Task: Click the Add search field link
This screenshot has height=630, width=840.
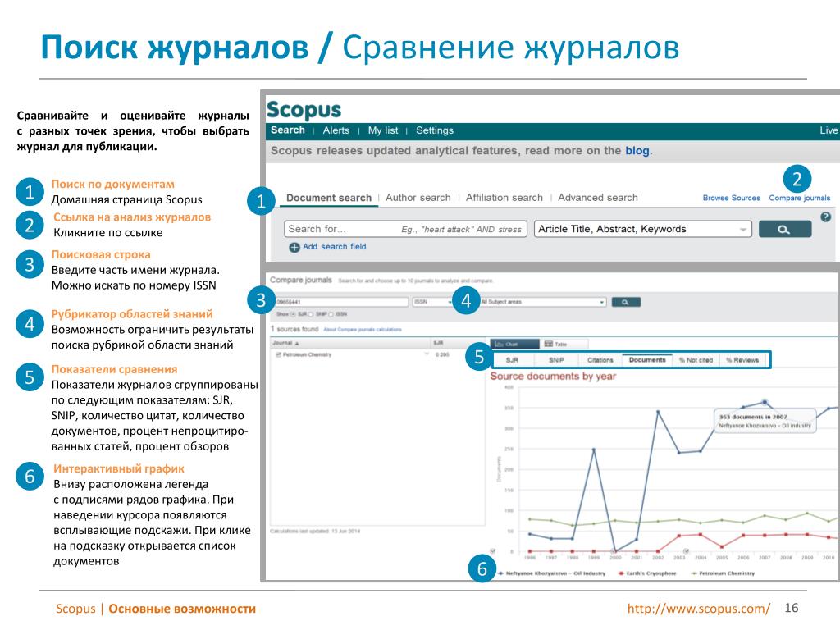Action: [x=335, y=246]
